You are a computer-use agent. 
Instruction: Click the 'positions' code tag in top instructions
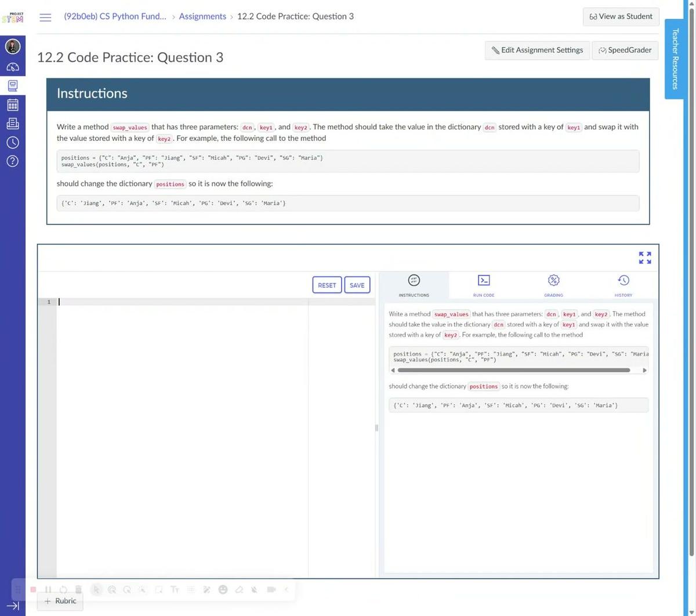(170, 184)
